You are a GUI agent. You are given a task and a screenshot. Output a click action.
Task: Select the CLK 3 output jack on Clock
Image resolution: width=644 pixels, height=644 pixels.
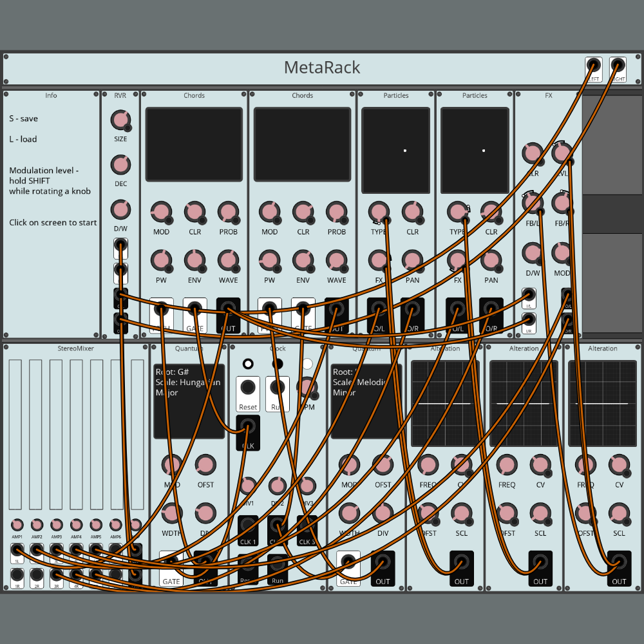point(307,523)
